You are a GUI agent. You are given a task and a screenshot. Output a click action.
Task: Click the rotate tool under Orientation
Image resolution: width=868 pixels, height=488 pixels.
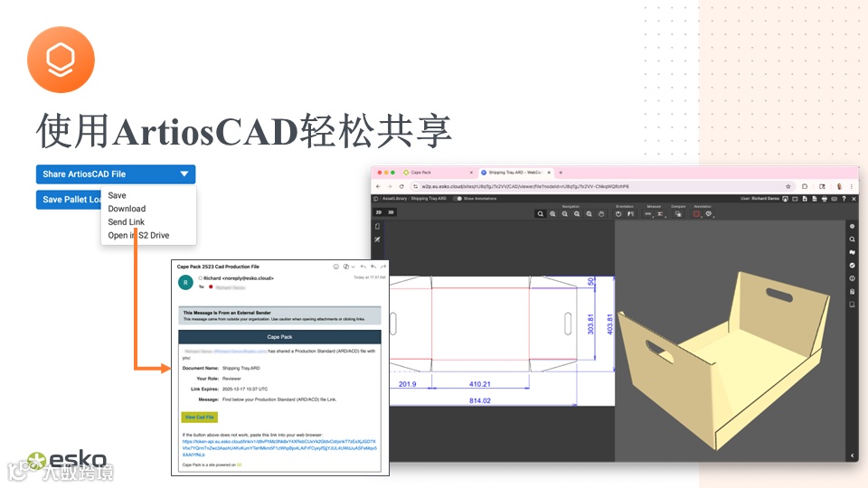(618, 214)
